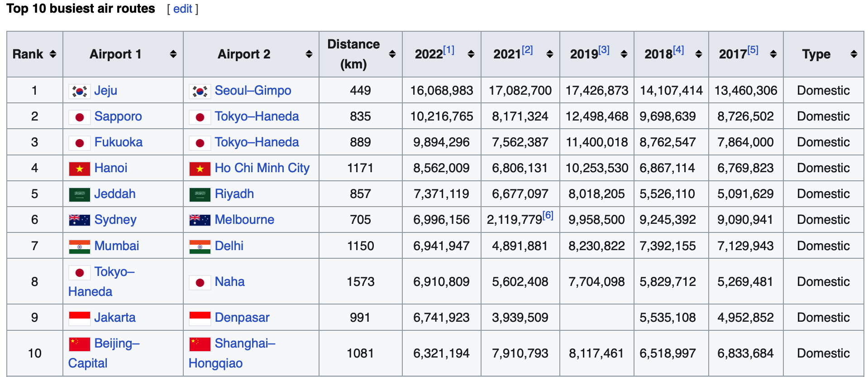Click Japan flag beside Naha

(200, 282)
